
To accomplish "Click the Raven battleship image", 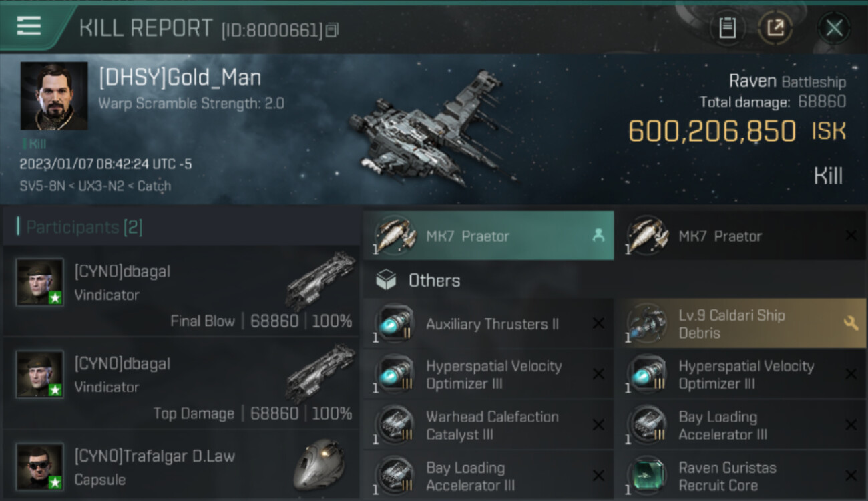I will point(433,129).
